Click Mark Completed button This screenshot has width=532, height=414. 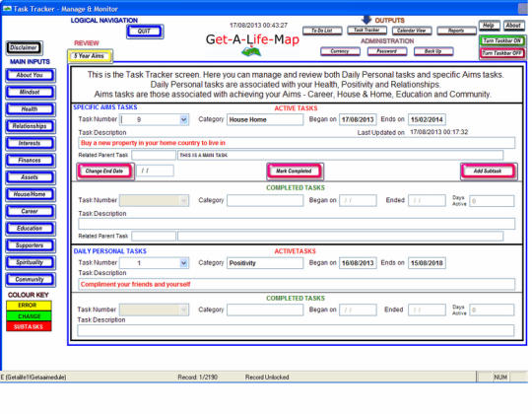(295, 172)
